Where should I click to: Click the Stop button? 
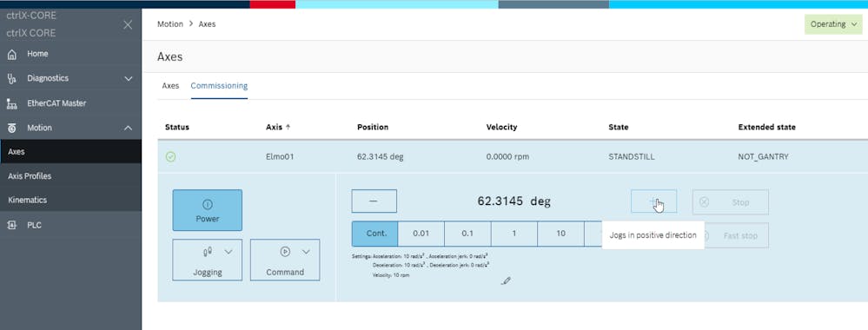pyautogui.click(x=730, y=202)
